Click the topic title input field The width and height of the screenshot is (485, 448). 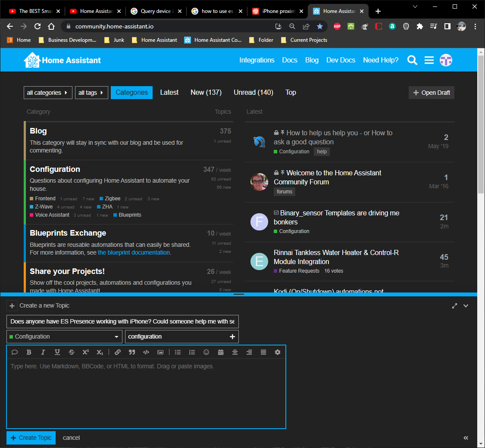pos(122,322)
